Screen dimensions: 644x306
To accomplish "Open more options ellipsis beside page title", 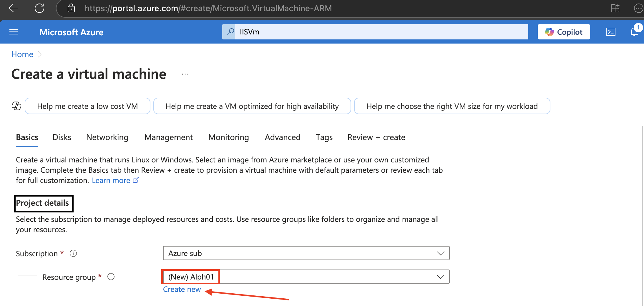I will click(x=185, y=74).
